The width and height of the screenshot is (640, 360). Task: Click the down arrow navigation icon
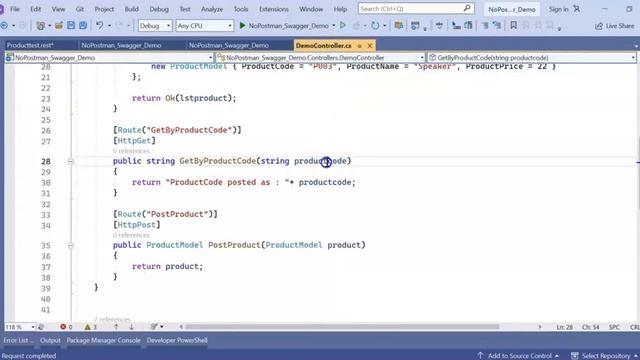pos(131,327)
